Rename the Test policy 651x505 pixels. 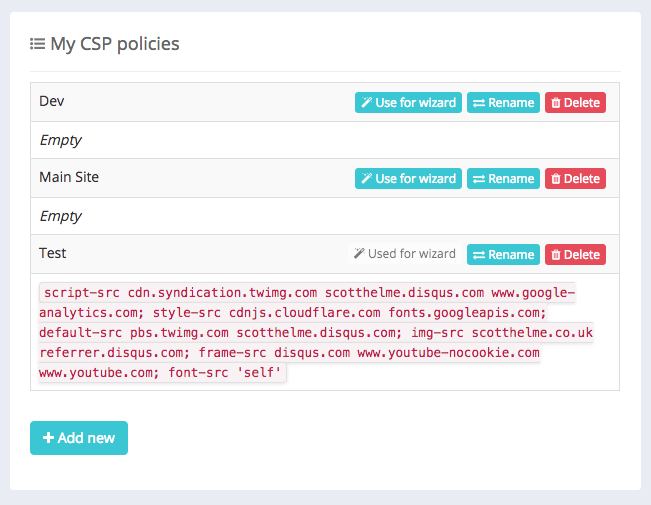(x=503, y=255)
